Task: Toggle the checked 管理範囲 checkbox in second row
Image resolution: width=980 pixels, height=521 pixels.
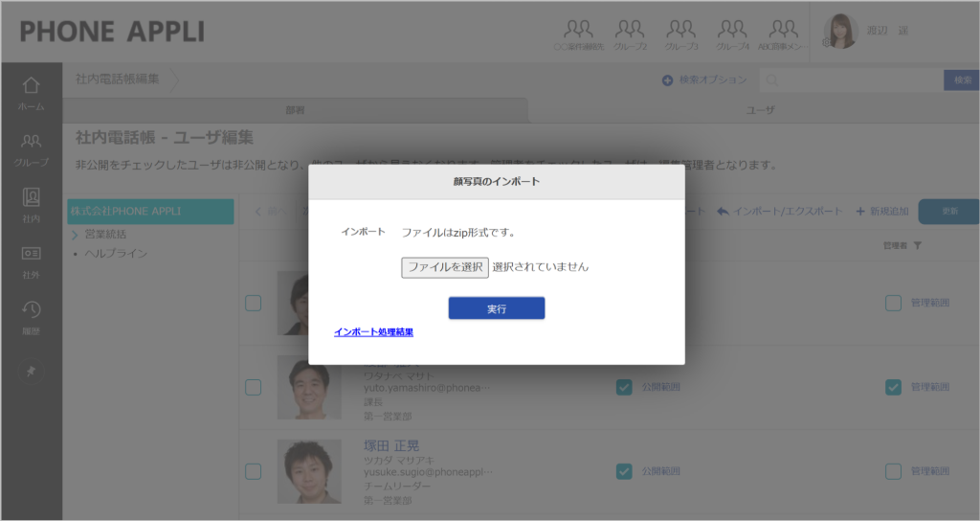Action: (x=893, y=387)
